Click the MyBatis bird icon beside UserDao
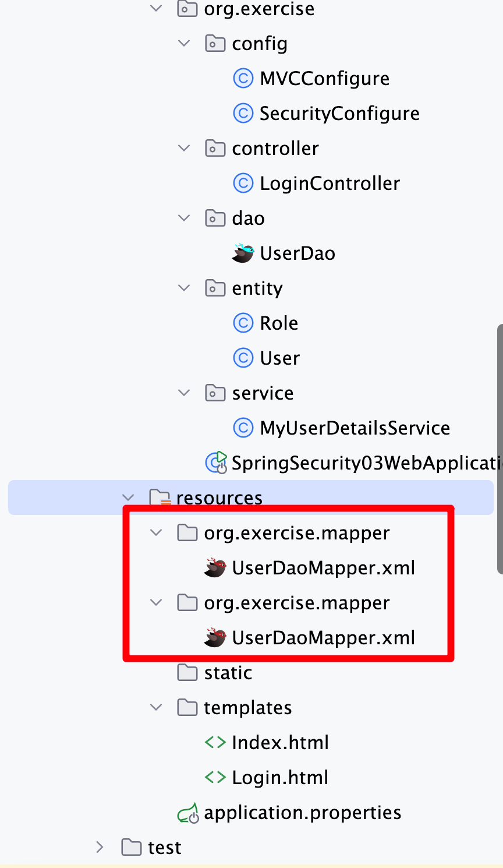The width and height of the screenshot is (503, 868). (x=243, y=253)
